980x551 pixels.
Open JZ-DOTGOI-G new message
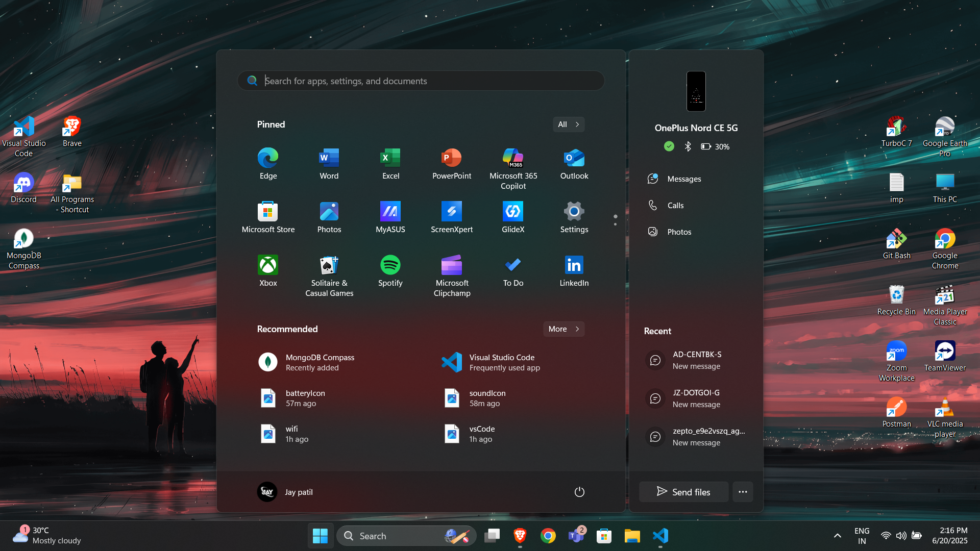pos(696,398)
